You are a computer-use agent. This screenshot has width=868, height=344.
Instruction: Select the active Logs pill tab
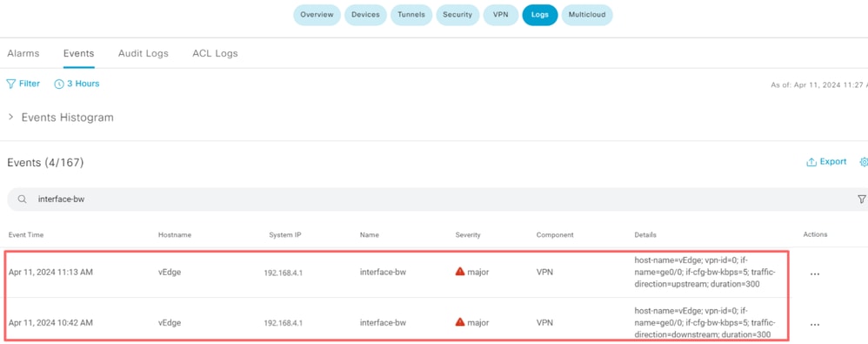pyautogui.click(x=540, y=15)
